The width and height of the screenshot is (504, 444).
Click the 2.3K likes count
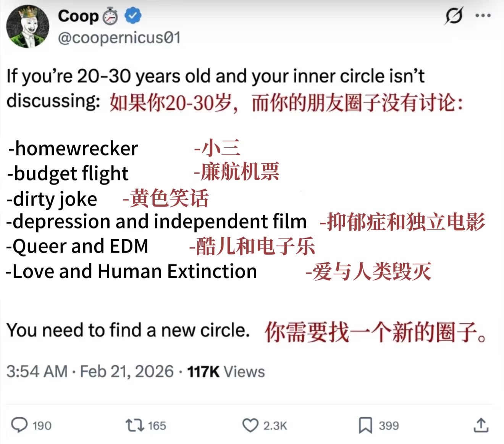click(x=275, y=426)
